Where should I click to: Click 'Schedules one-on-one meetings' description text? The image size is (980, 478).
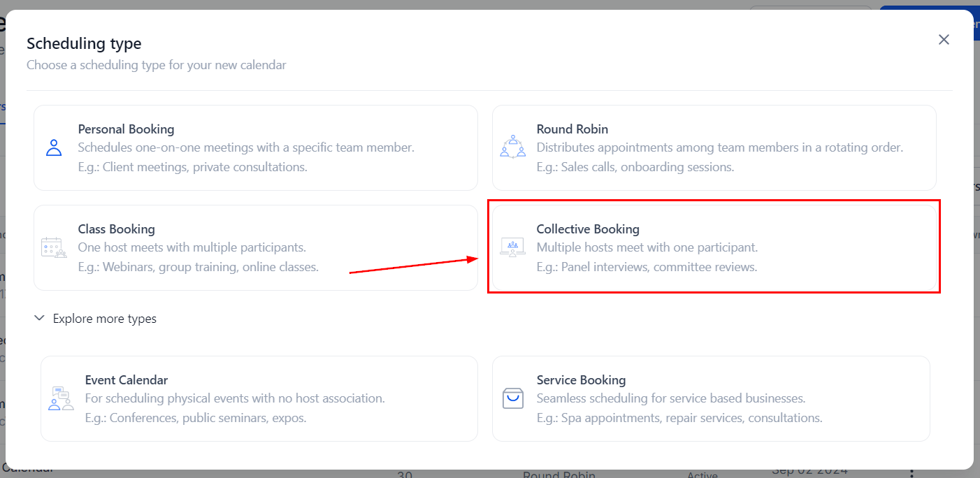click(x=246, y=147)
